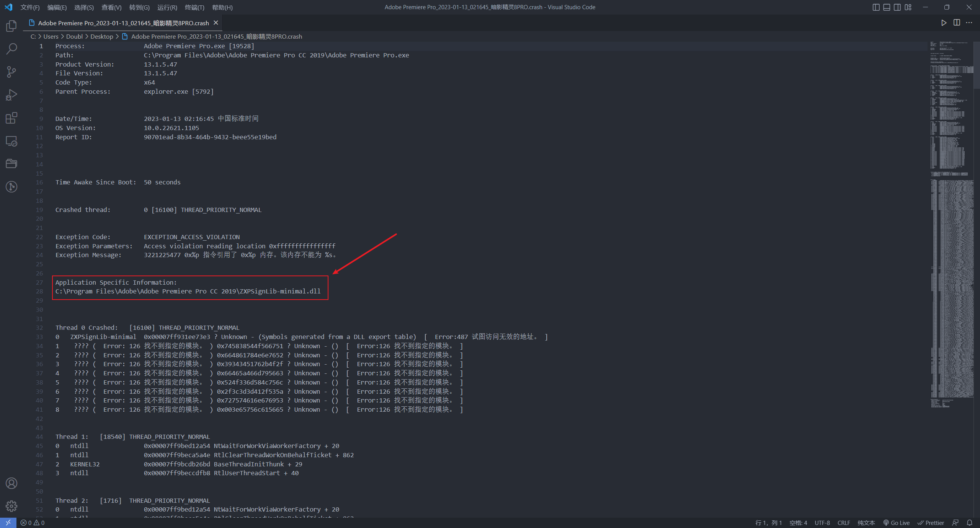The width and height of the screenshot is (980, 528).
Task: Click the Report ID value 90701ead-8b34-464b-9432-beee55e19bed
Action: tap(210, 137)
